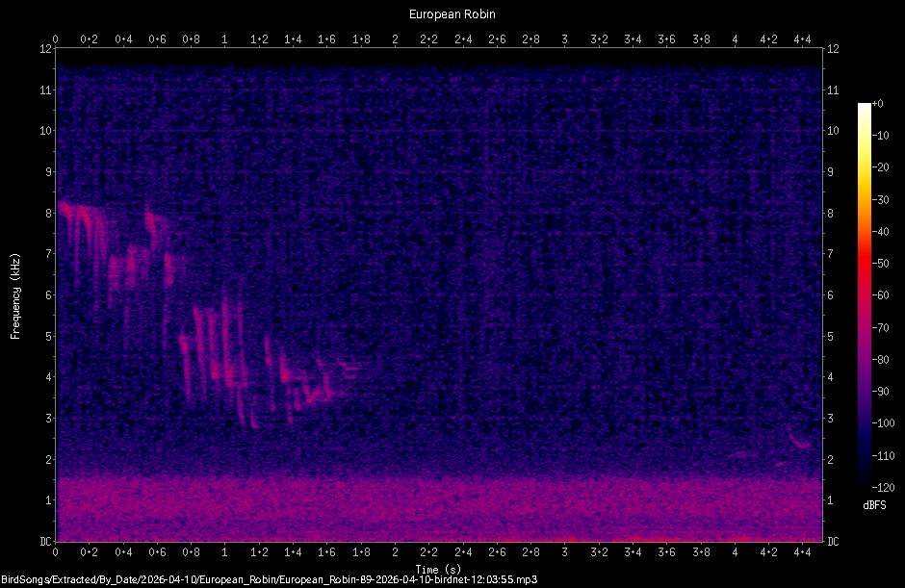905x588 pixels.
Task: Open the European_Robin-89 mp3 file path
Action: coord(270,579)
